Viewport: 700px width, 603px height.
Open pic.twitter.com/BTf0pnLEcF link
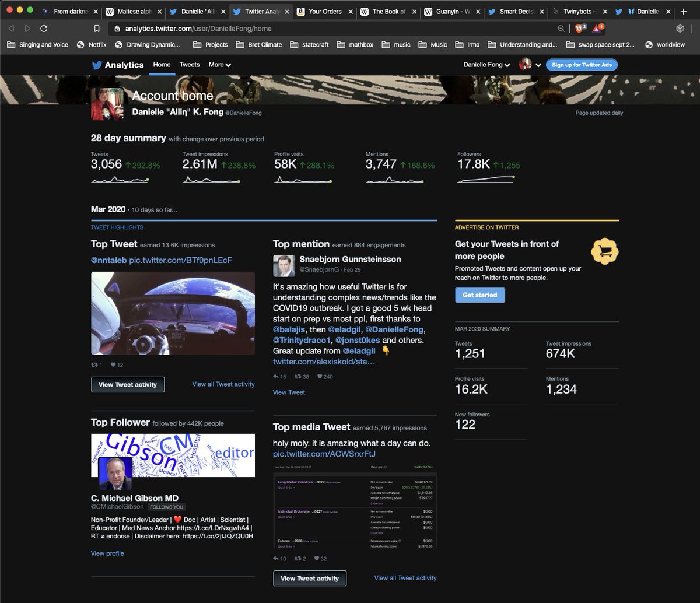coord(180,260)
